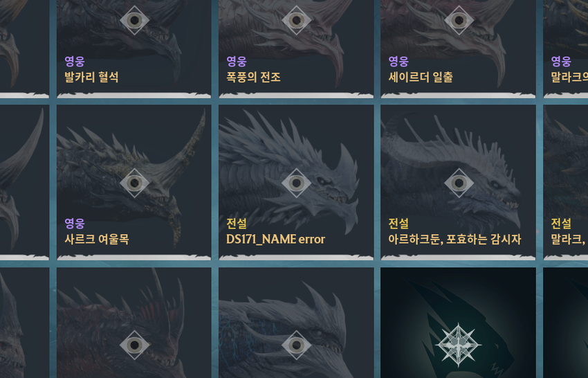Click the 영웅 rarity tag above 폭풍의 전조

click(237, 61)
